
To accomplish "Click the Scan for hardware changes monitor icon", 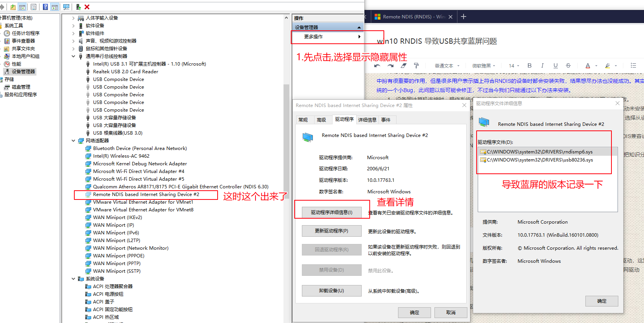I will tap(66, 7).
